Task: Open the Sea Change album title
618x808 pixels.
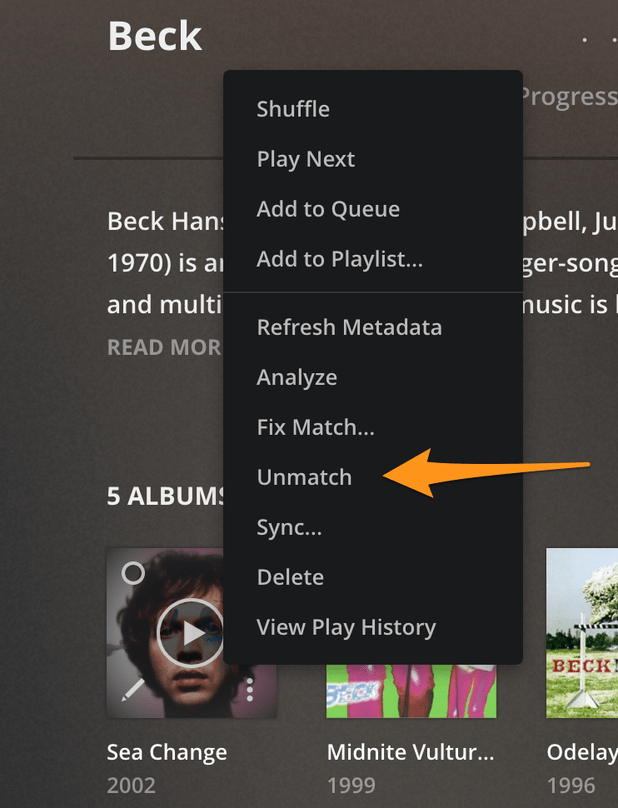Action: pyautogui.click(x=167, y=752)
